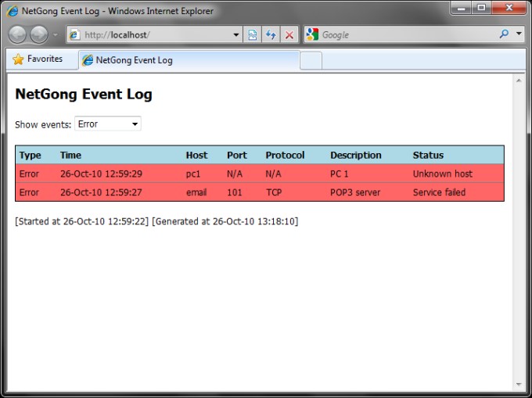Open a new blank tab

point(311,60)
